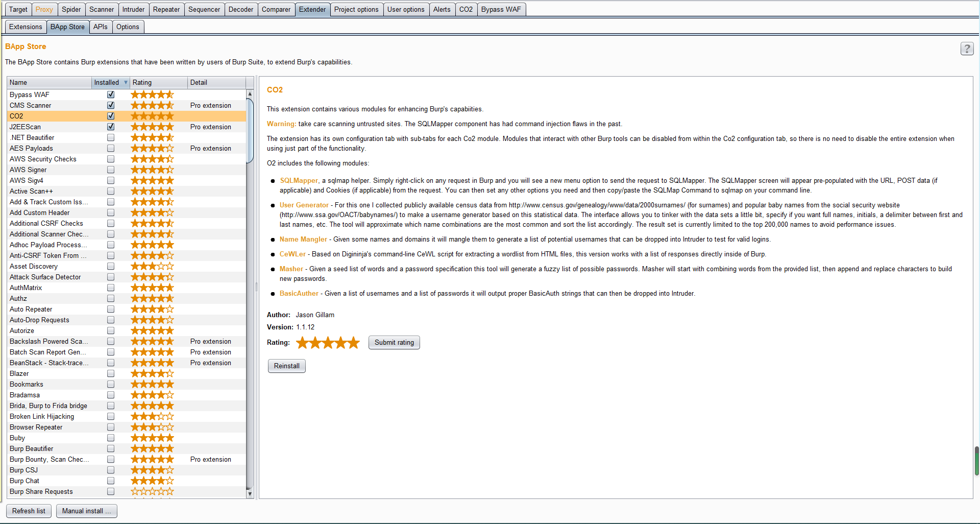Click the CO2 detail rating stars
Screen dimensions: 980x524
(x=328, y=343)
